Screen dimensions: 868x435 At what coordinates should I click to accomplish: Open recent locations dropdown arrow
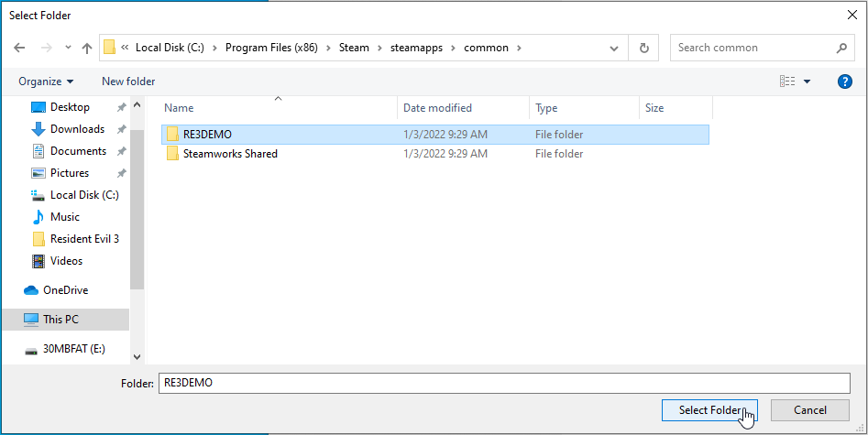coord(68,49)
